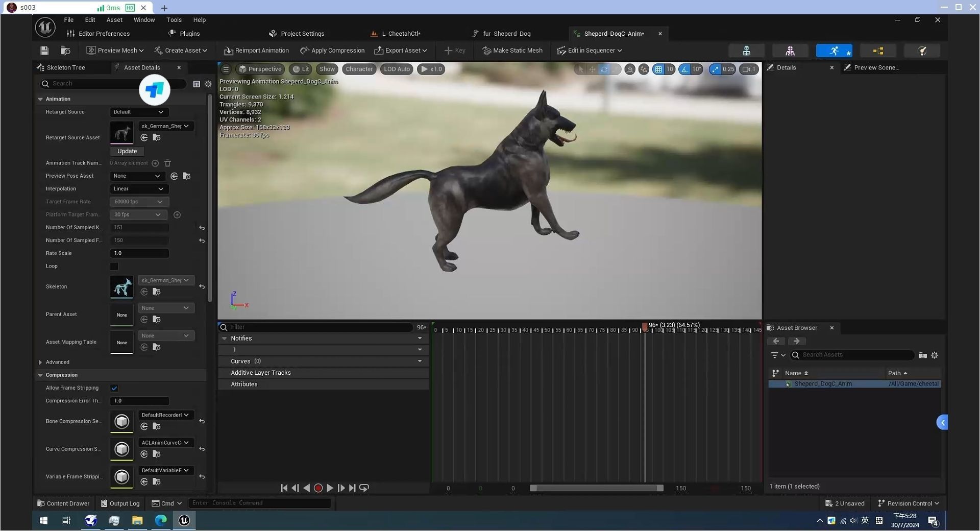980x531 pixels.
Task: Click the Save asset floppy icon
Action: tap(44, 51)
